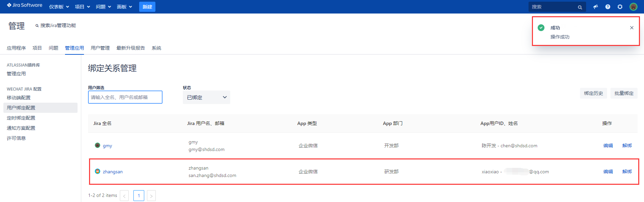Click the zhangsan user avatar icon
The height and width of the screenshot is (202, 644).
pos(98,172)
